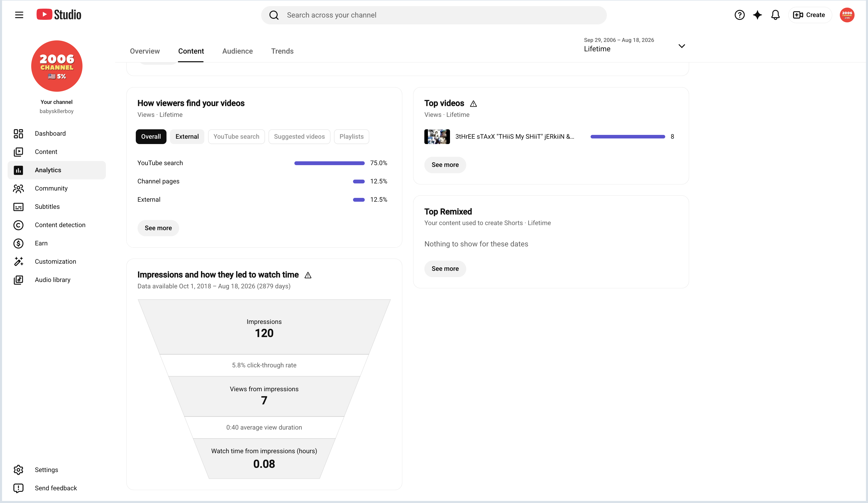Switch to the Overview tab
The image size is (868, 503).
[x=145, y=51]
